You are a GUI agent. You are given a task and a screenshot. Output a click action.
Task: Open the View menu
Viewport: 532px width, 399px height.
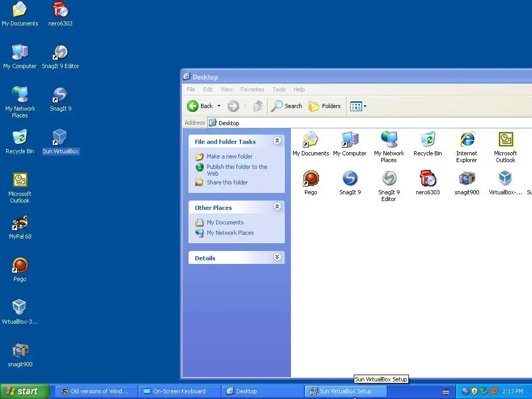point(227,89)
